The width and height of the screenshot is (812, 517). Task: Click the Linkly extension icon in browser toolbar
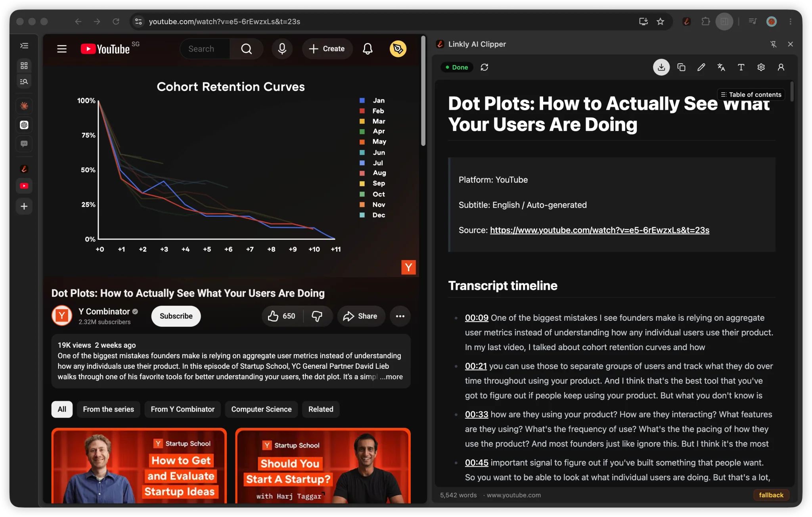687,21
